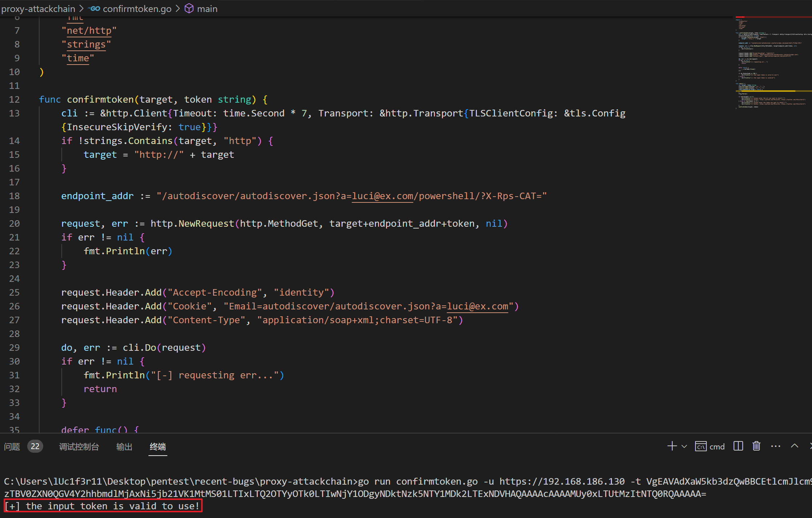Switch to the 输出 output tab
The height and width of the screenshot is (518, 812).
point(124,447)
